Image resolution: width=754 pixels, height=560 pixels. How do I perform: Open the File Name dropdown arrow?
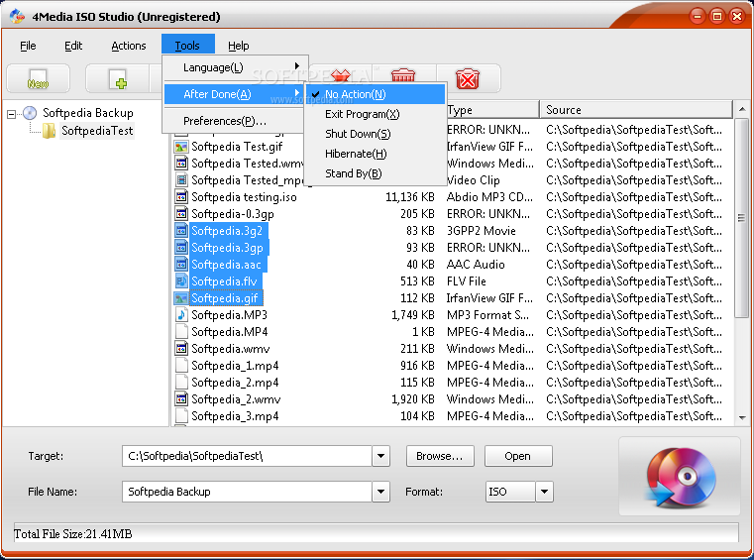click(x=380, y=492)
